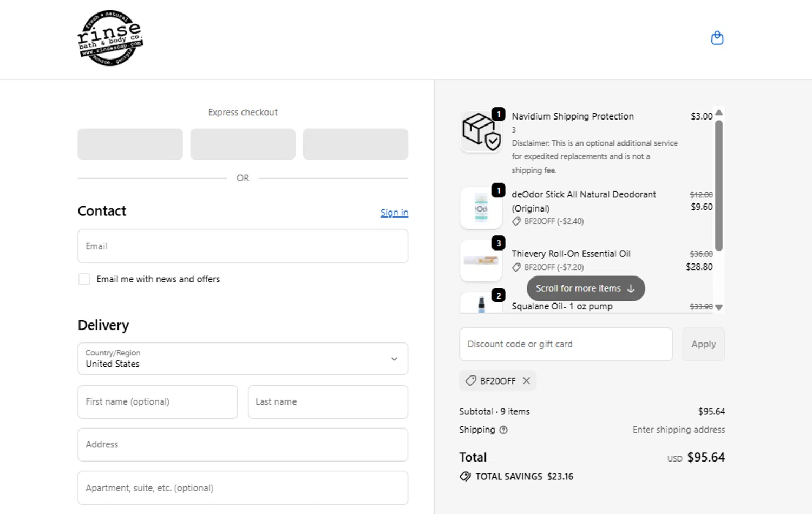Focus the First name (optional) field
Viewport: 812px width, 514px height.
(158, 402)
